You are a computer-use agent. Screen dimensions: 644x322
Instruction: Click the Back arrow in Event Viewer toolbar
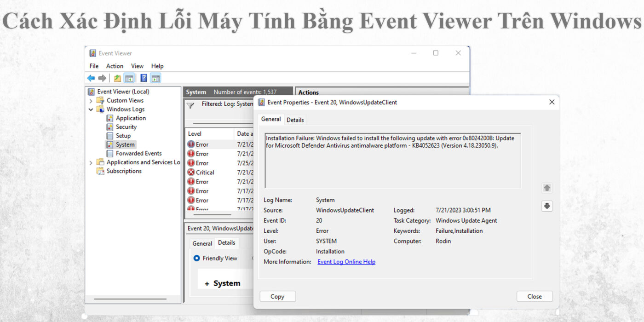pyautogui.click(x=91, y=78)
